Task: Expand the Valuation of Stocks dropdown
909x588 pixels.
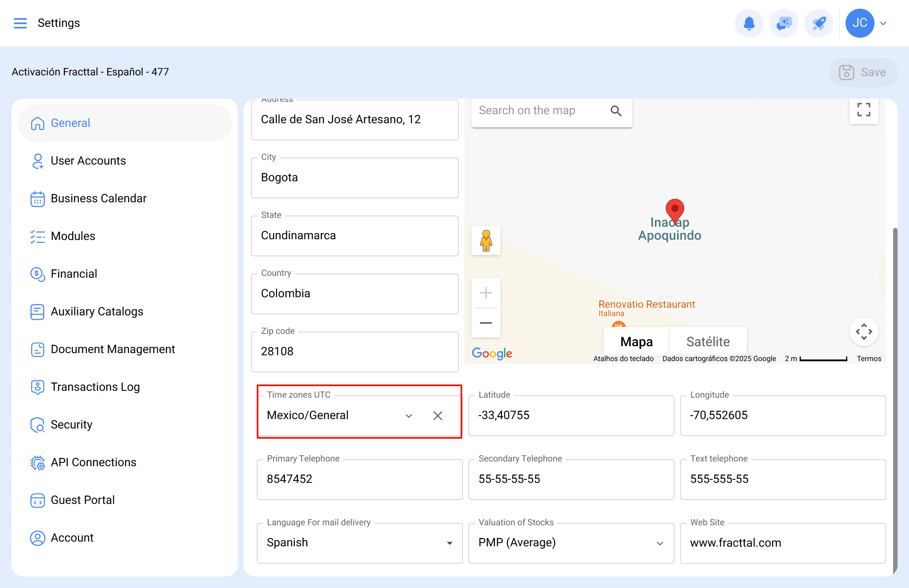Action: pyautogui.click(x=659, y=543)
